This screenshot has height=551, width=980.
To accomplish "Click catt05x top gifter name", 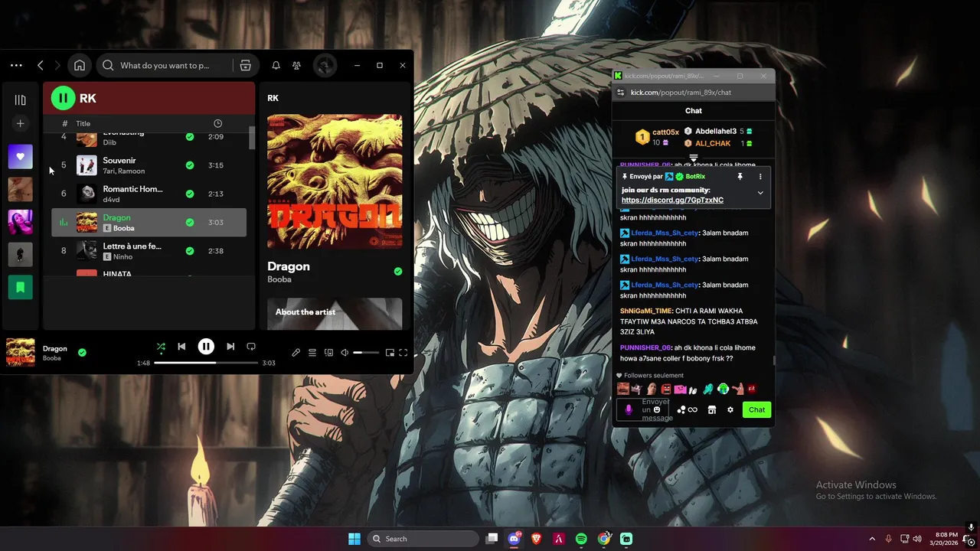I will point(665,132).
